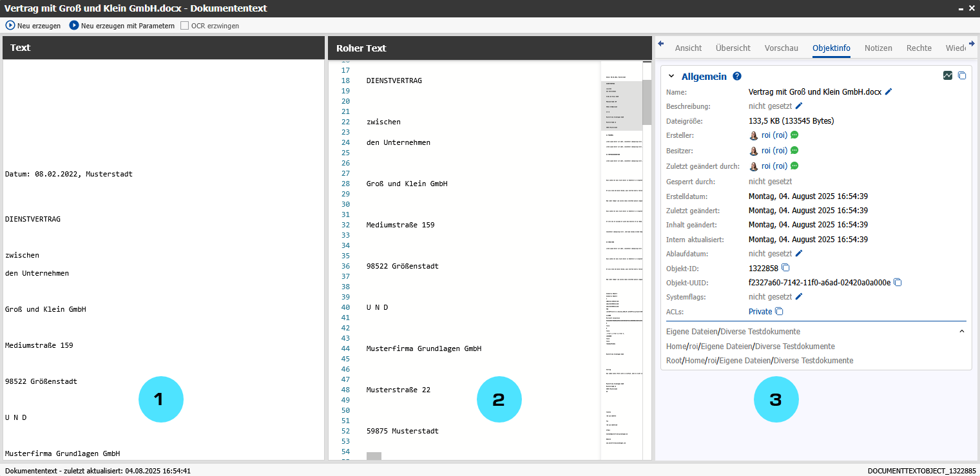The height and width of the screenshot is (476, 980).
Task: Enable the OCR erzwingen checkbox
Action: coord(185,26)
